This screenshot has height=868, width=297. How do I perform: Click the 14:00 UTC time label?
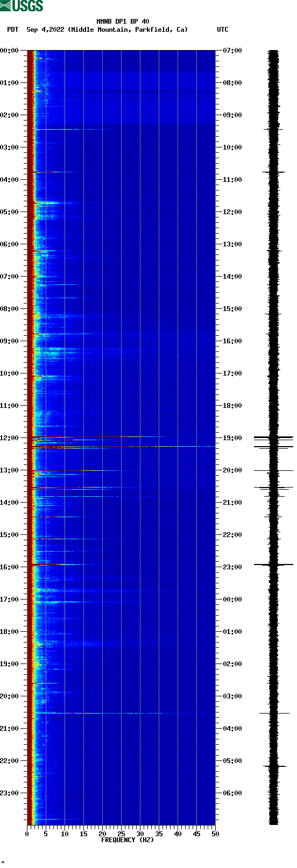[232, 277]
